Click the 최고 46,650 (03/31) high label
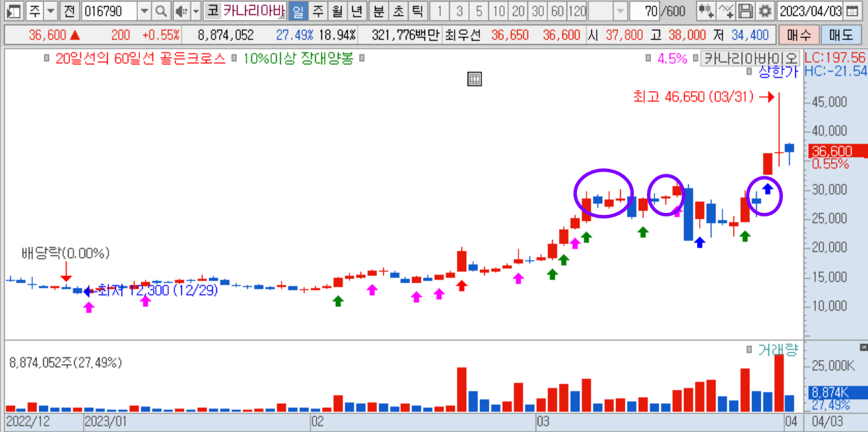Image resolution: width=868 pixels, height=432 pixels. [692, 98]
